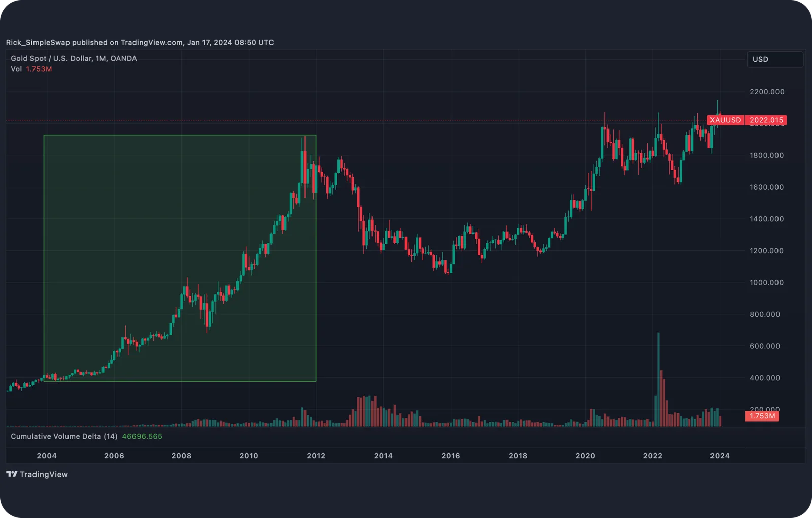
Task: Click the 2020 label on time axis
Action: click(x=585, y=456)
